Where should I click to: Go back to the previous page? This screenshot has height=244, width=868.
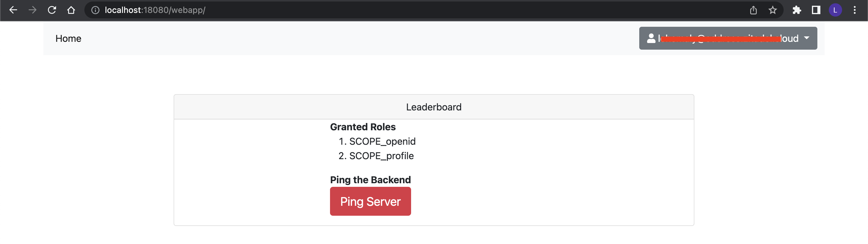click(x=13, y=10)
